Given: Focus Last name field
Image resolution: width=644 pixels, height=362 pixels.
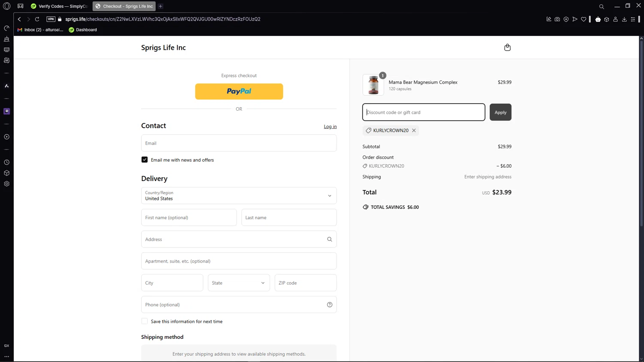Looking at the screenshot, I should coord(289,217).
